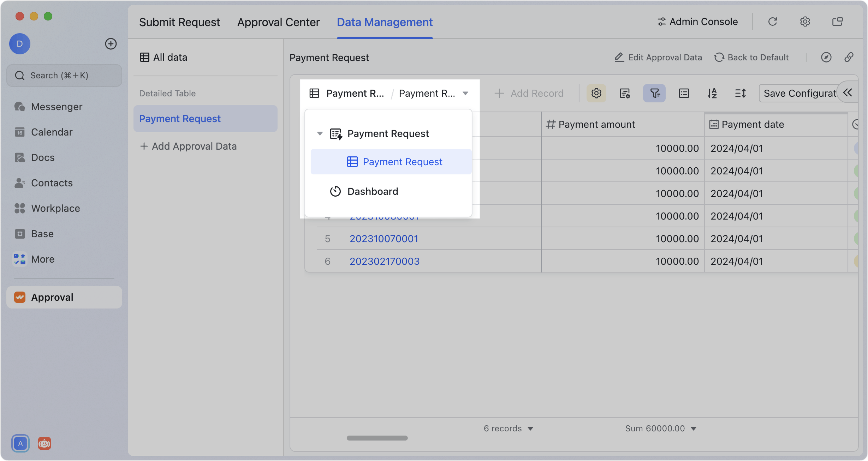Click the Search input field

pyautogui.click(x=64, y=76)
